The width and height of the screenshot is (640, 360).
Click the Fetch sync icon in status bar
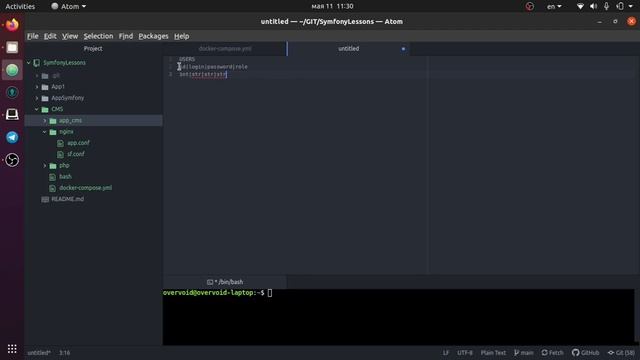(544, 353)
